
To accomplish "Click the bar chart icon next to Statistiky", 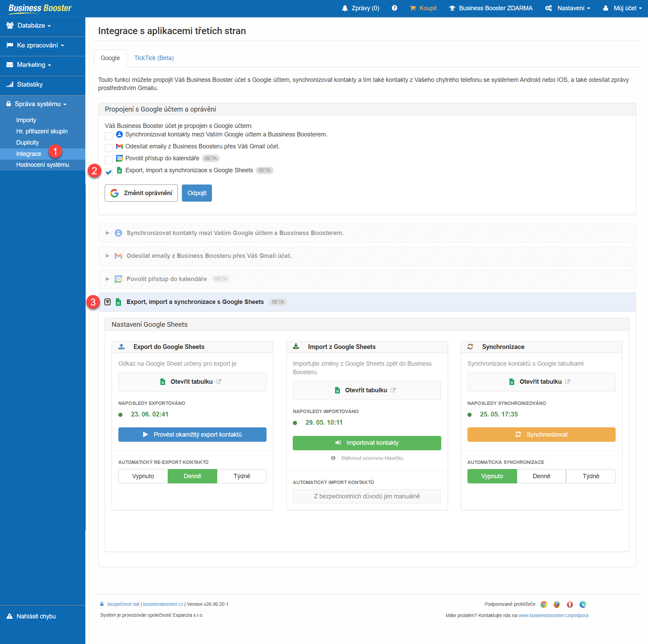I will (10, 84).
